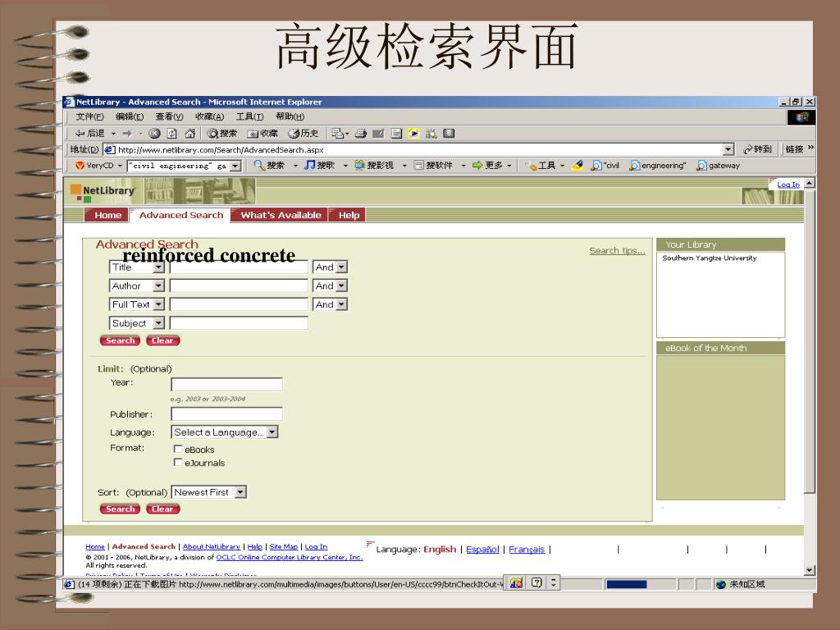Click the Log In link at top right
840x630 pixels.
click(788, 185)
